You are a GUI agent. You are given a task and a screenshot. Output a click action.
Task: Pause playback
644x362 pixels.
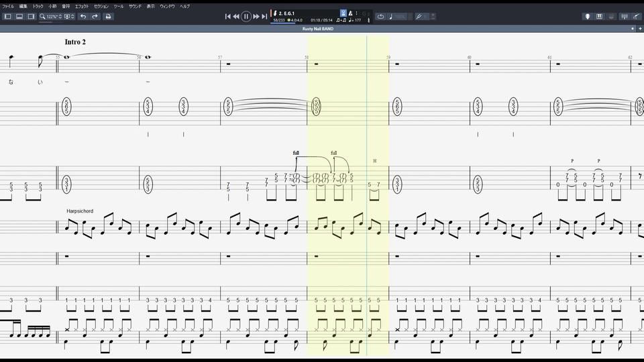[x=246, y=16]
